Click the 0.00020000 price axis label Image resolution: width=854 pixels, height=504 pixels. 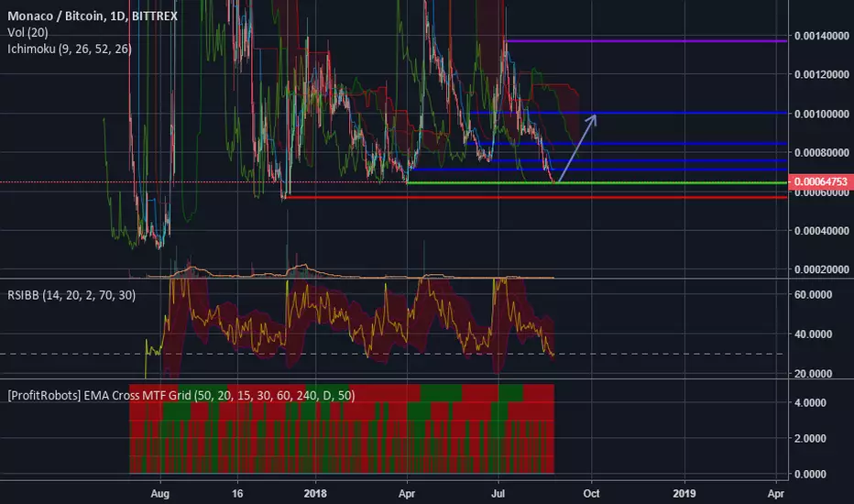[x=821, y=269]
